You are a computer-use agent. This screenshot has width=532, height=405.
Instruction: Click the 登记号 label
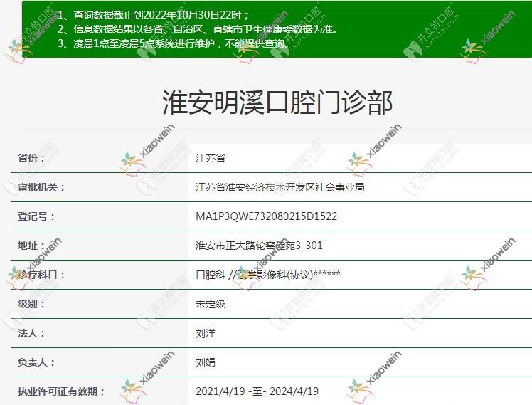pos(36,216)
